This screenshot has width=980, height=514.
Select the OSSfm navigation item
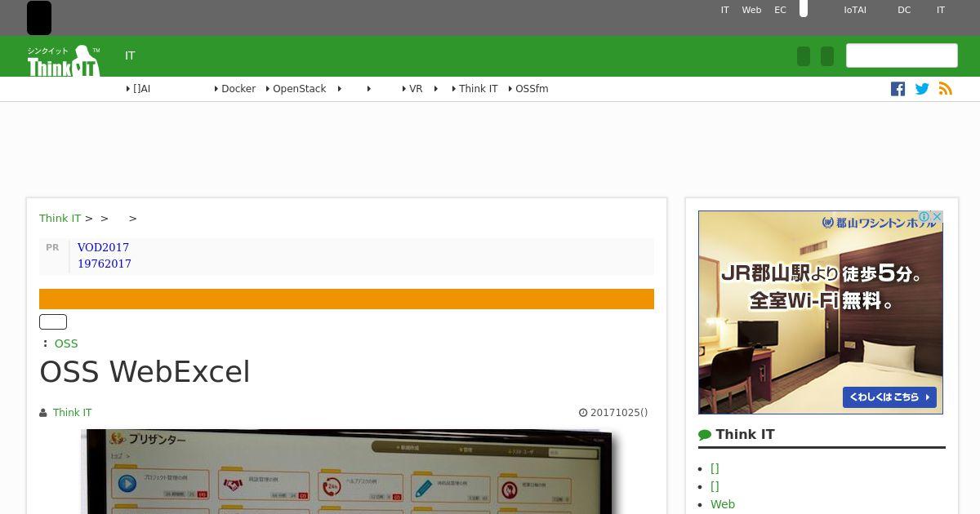(x=528, y=89)
